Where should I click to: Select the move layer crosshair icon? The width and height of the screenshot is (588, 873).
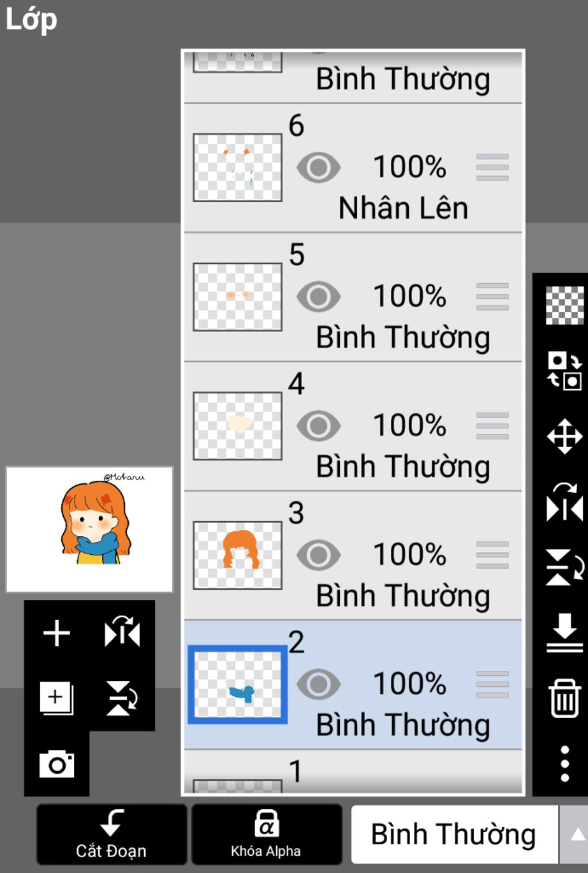(564, 436)
